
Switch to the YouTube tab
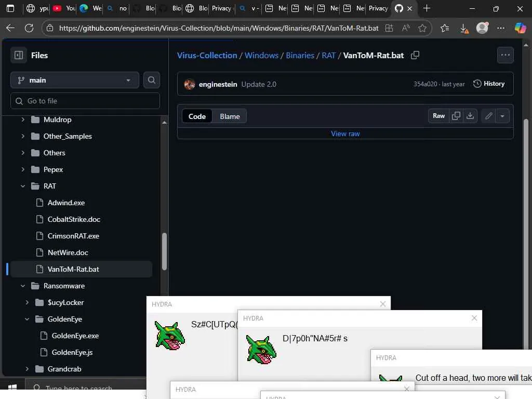64,8
